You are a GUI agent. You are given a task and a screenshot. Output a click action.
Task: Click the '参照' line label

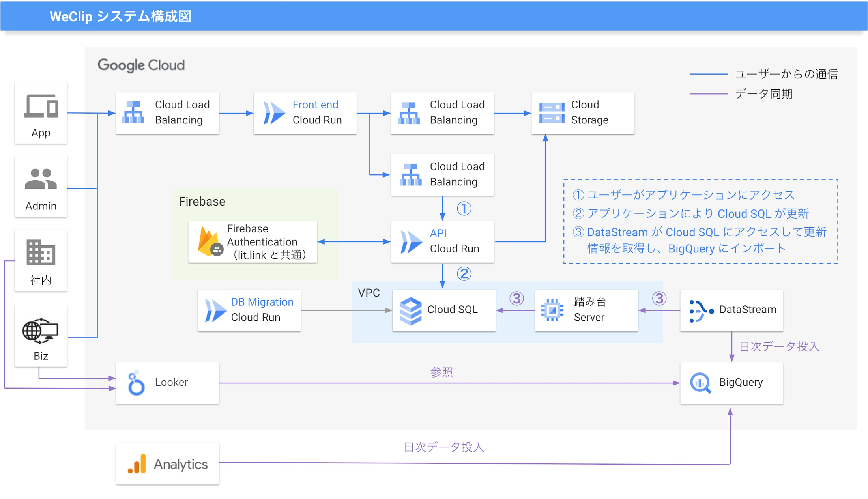pyautogui.click(x=441, y=372)
